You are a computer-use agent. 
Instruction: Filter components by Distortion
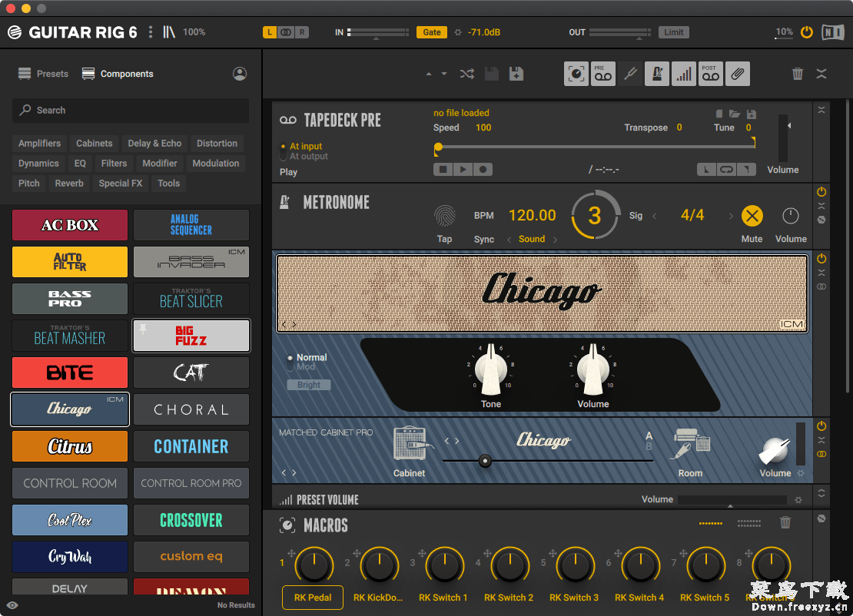(x=217, y=144)
